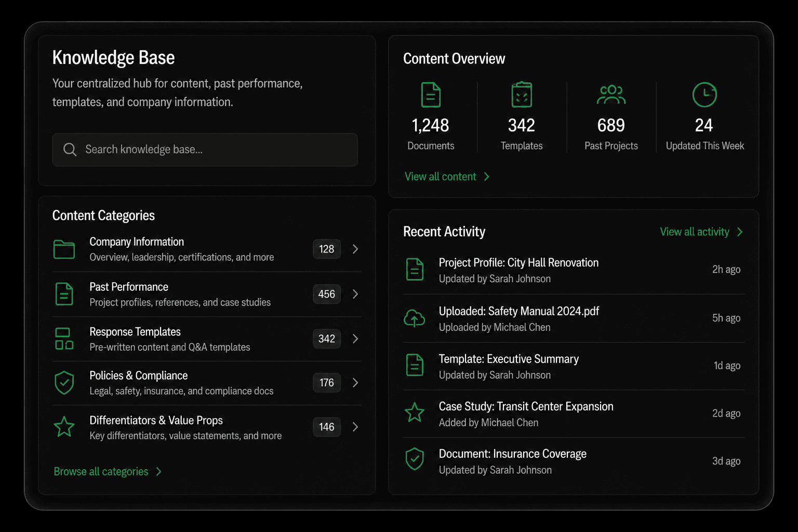The image size is (798, 532).
Task: Click arrow next to View all activity
Action: coord(740,232)
